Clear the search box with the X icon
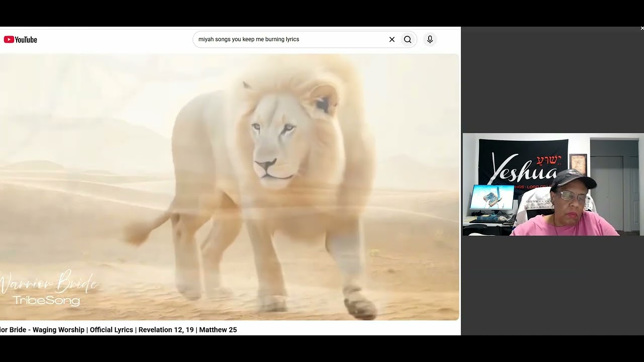Screen dimensions: 644x362 392,39
